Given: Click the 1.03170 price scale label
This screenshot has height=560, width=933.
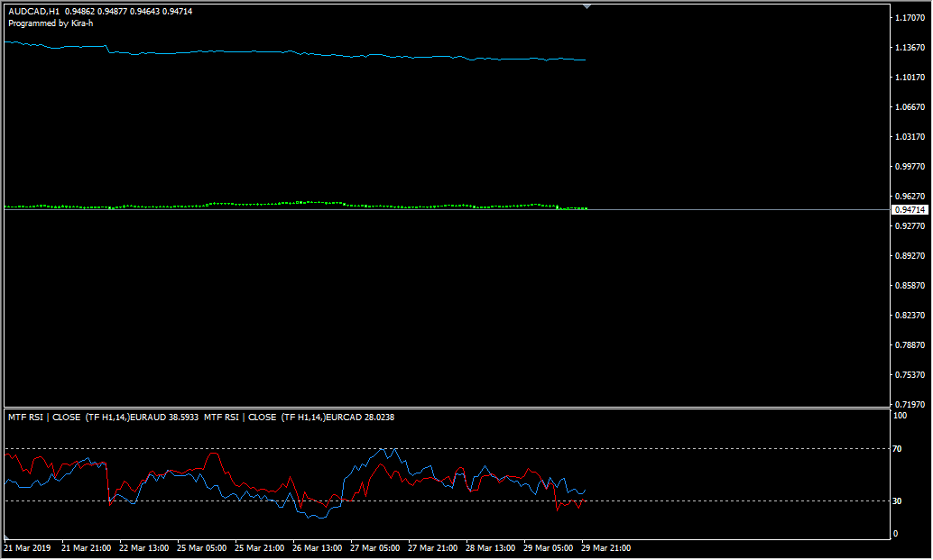Looking at the screenshot, I should coord(910,137).
